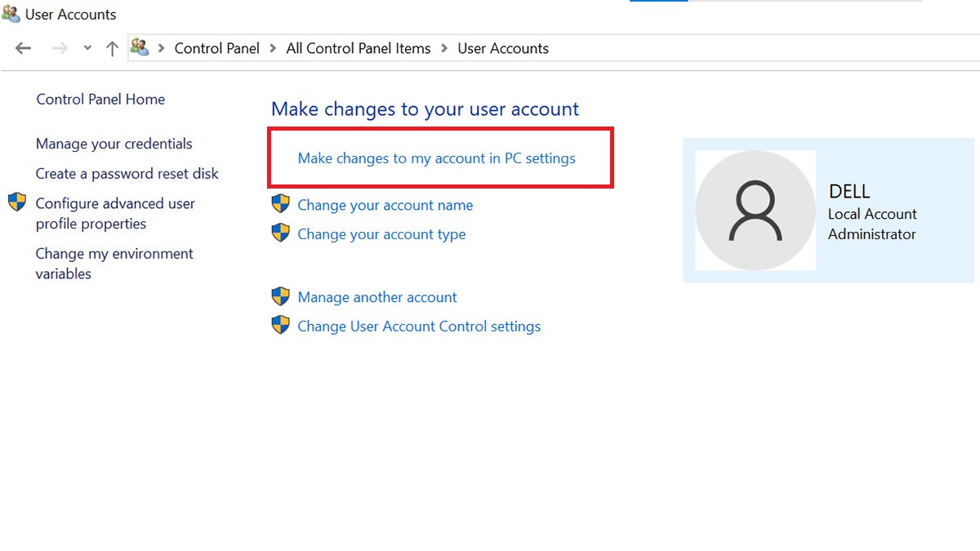Go to Control Panel Home
The image size is (980, 551).
pyautogui.click(x=100, y=100)
